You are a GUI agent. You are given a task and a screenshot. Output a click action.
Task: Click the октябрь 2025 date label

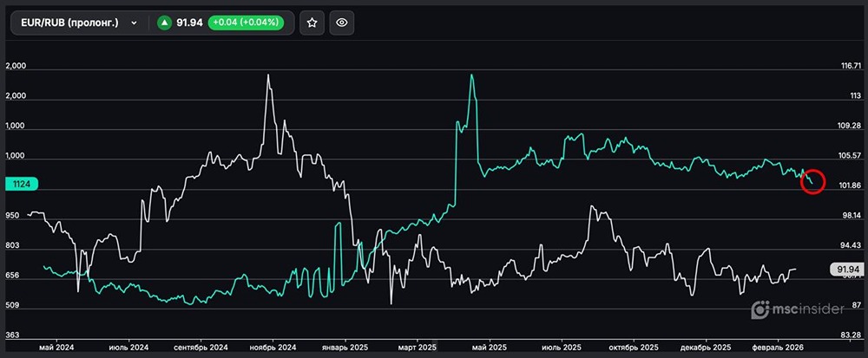point(634,348)
